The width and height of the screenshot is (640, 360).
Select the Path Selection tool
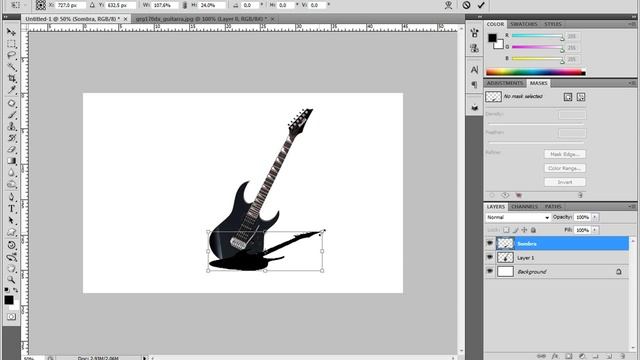(x=11, y=220)
